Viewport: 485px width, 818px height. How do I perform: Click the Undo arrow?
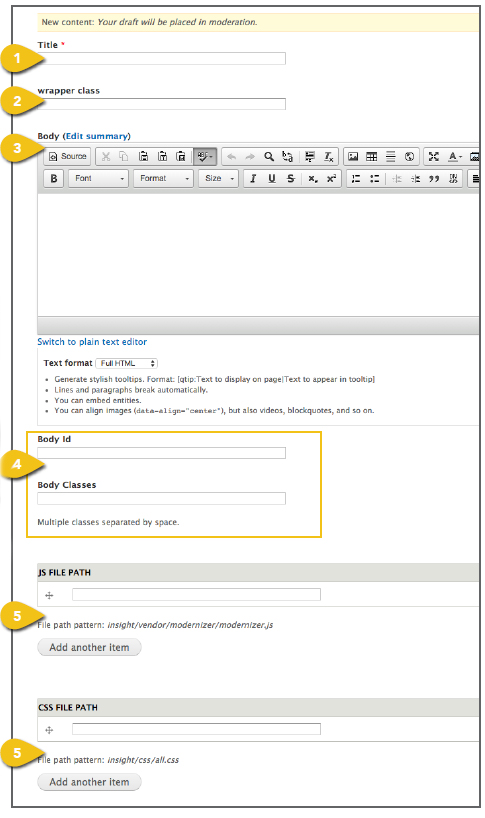point(232,157)
